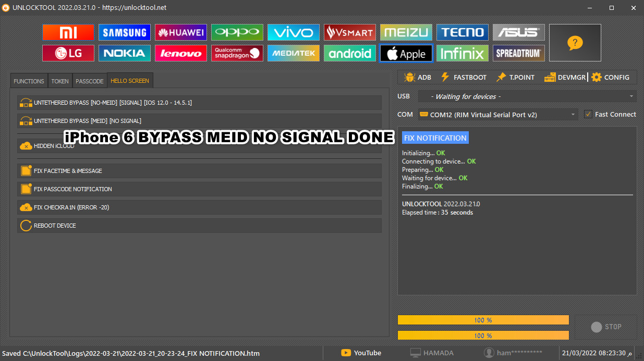The width and height of the screenshot is (644, 361).
Task: Run Untethered Bypass No-MEID Signal
Action: (x=199, y=103)
